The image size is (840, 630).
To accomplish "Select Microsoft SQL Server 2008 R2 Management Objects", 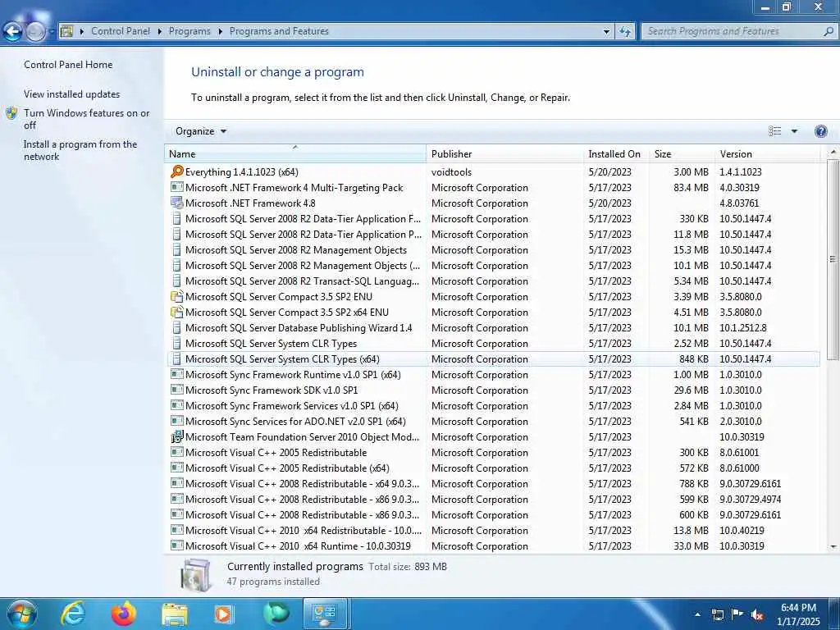I will coord(493,249).
